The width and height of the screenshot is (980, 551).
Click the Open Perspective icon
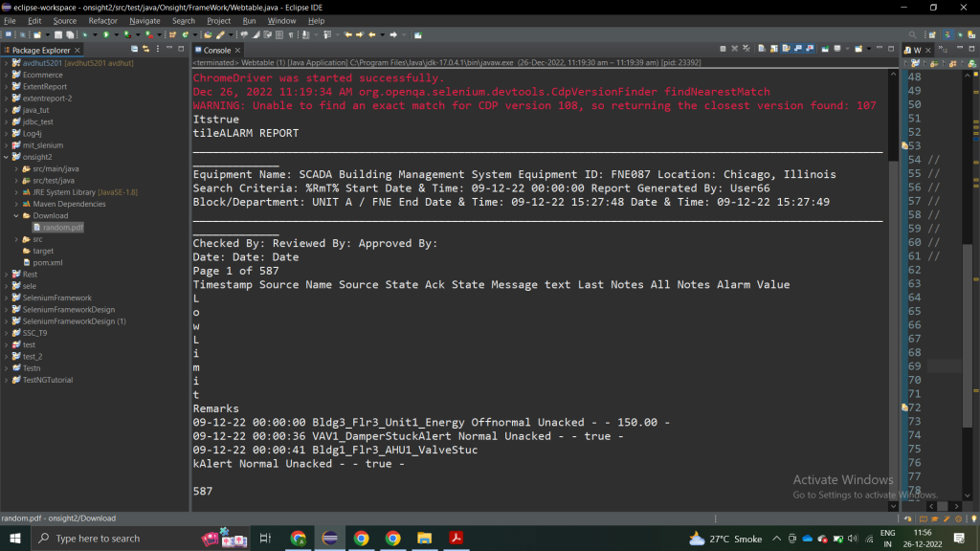(x=932, y=35)
